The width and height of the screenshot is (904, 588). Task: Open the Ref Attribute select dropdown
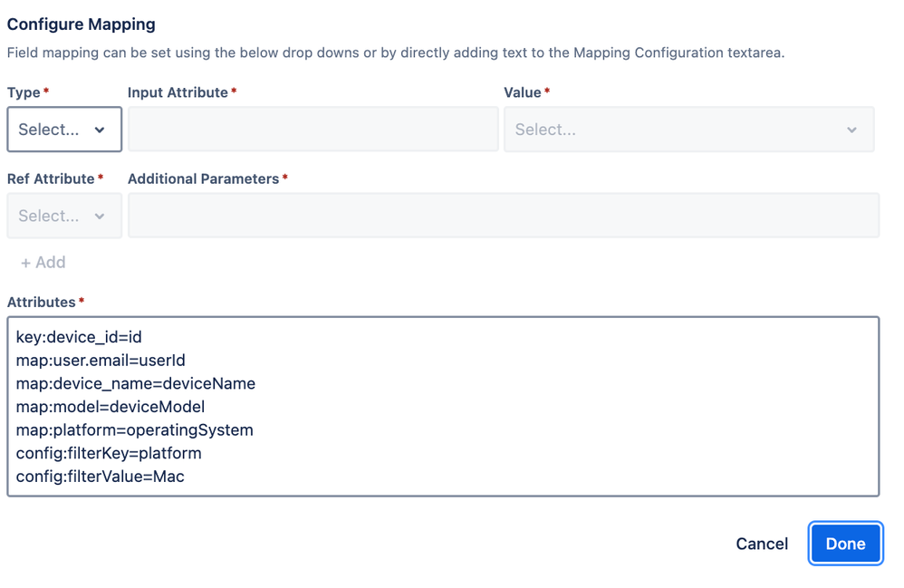pyautogui.click(x=54, y=216)
